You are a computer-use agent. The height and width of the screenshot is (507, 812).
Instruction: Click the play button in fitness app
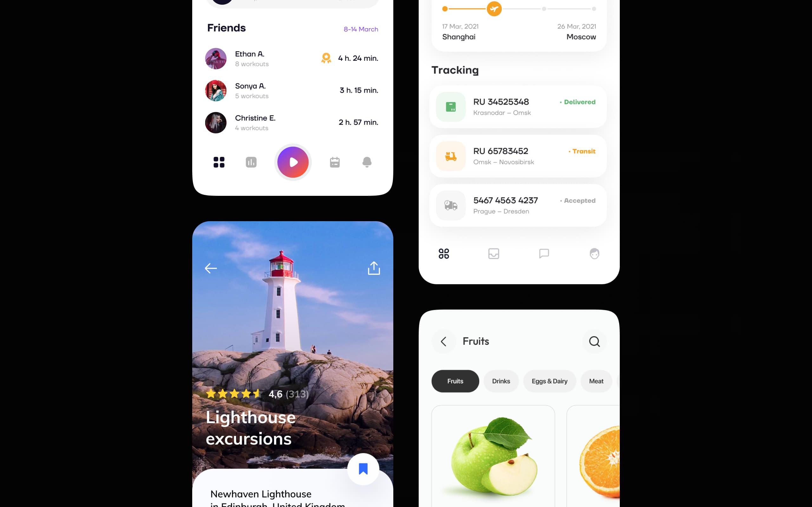292,162
